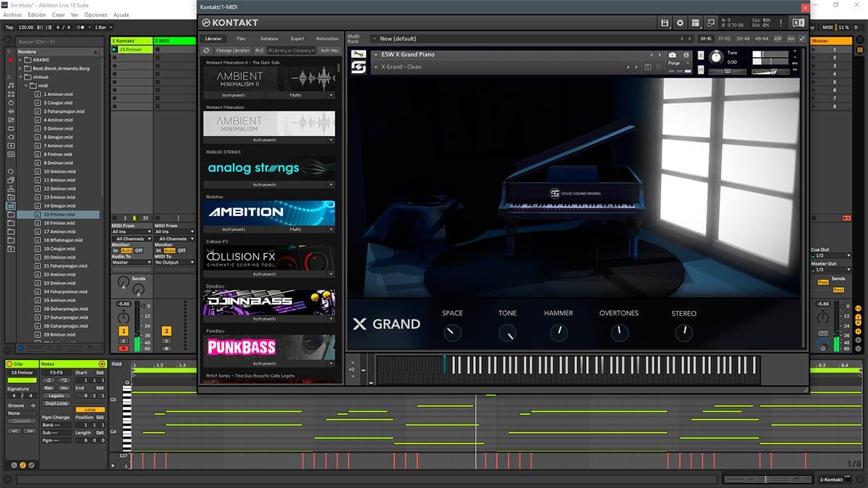Expand ESW X Grand Piano instrument menu

[x=376, y=55]
